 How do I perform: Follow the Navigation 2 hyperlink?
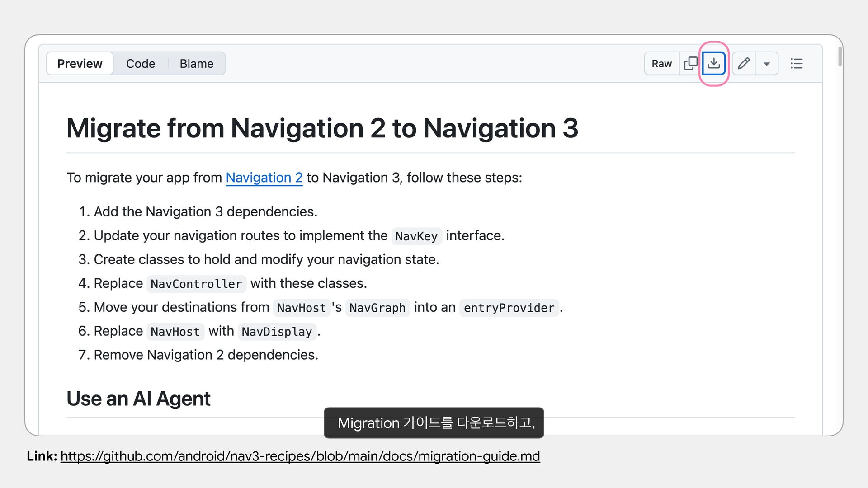(264, 178)
